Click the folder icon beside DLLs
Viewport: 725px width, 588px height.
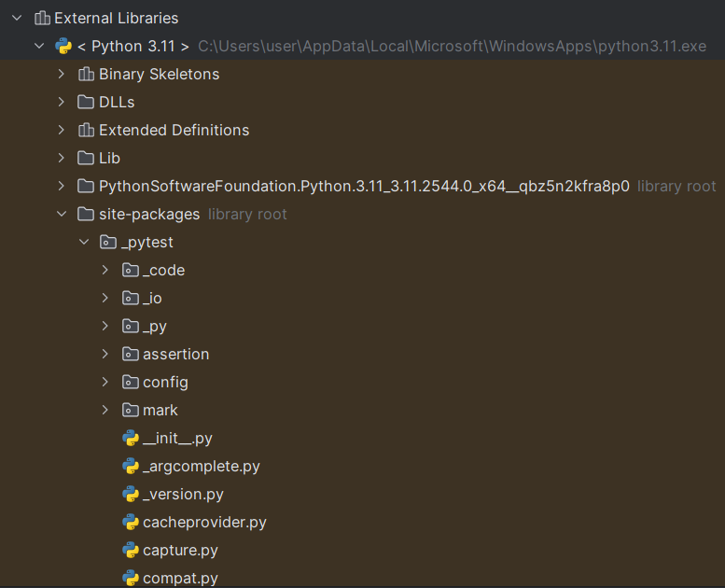click(x=86, y=102)
